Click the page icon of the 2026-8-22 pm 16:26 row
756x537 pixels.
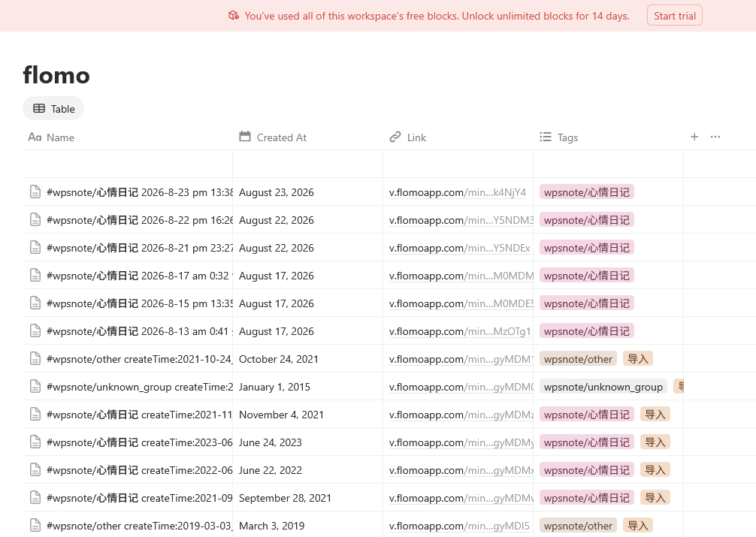(x=35, y=220)
